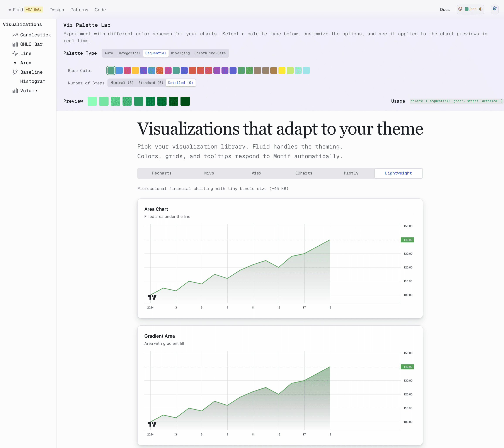The image size is (504, 448).
Task: Toggle the half-circle dark mode icon
Action: [481, 9]
